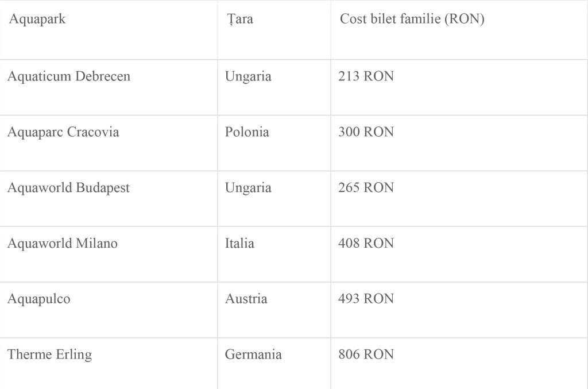Select the Germania country cell

[x=253, y=355]
